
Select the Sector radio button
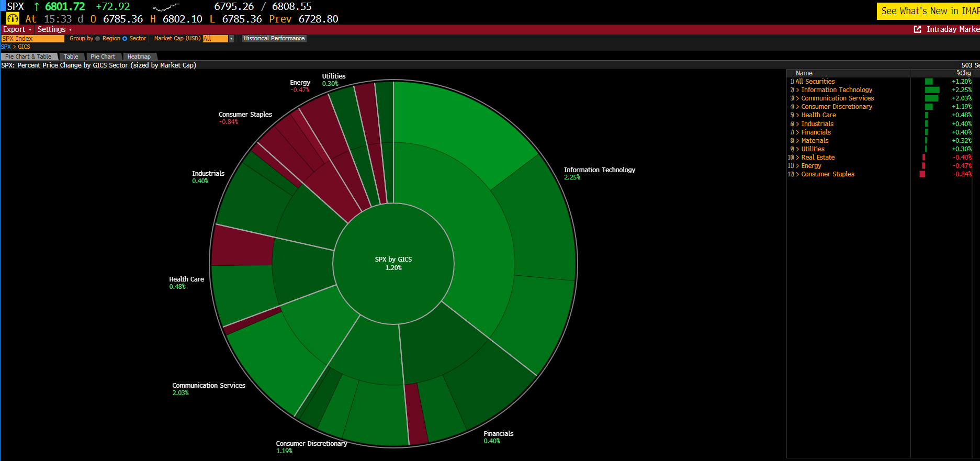tap(125, 39)
